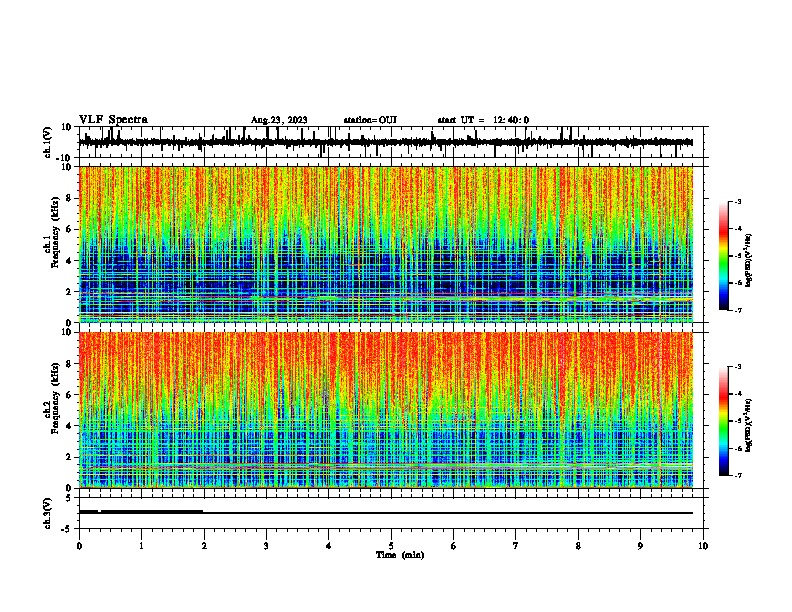Click the "-3" label of ch.1 color bar
The width and height of the screenshot is (792, 612).
pyautogui.click(x=738, y=201)
